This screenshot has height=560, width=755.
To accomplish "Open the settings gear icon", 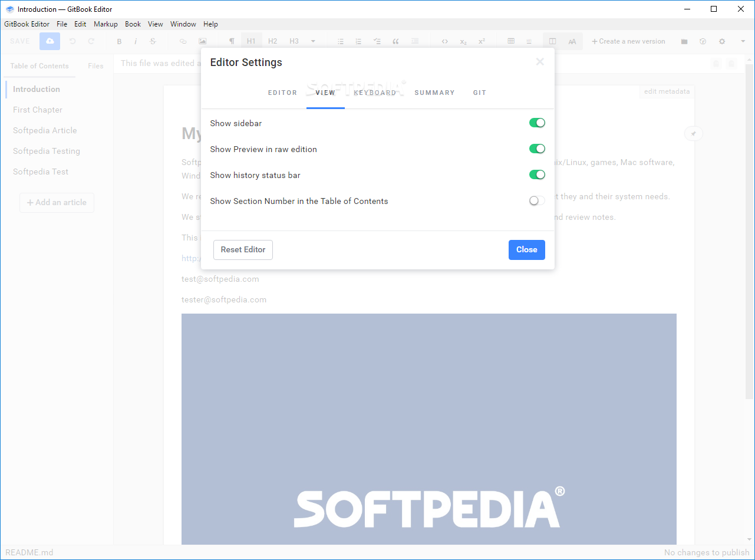I will pyautogui.click(x=722, y=41).
